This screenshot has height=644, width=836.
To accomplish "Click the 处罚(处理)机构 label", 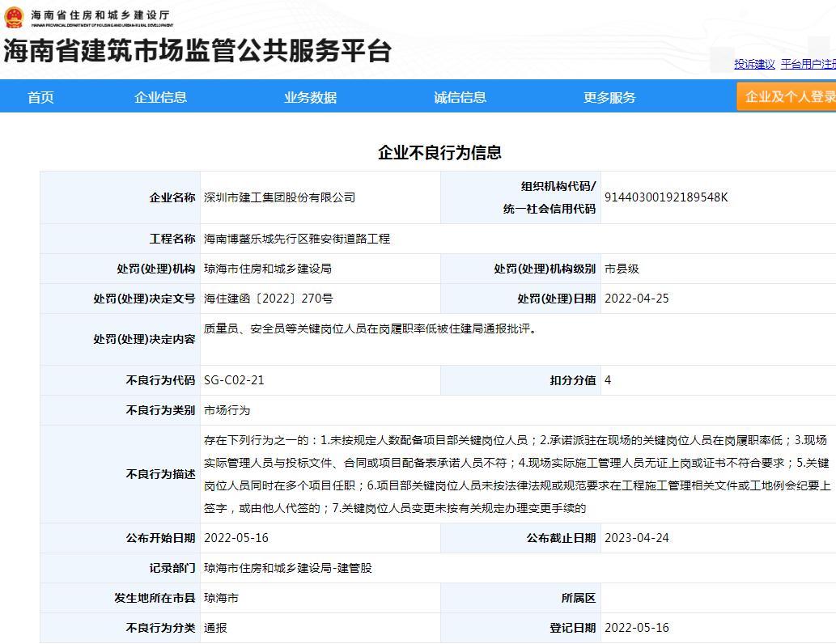I will click(x=155, y=268).
